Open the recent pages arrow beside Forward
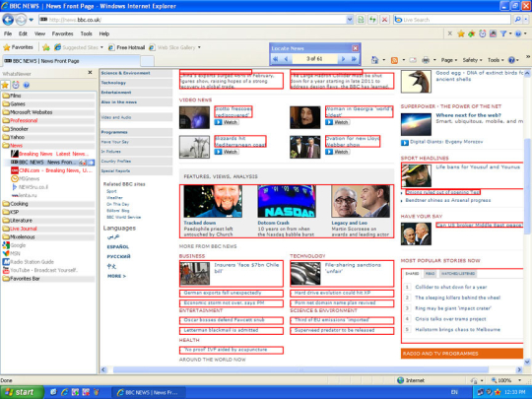 point(32,20)
